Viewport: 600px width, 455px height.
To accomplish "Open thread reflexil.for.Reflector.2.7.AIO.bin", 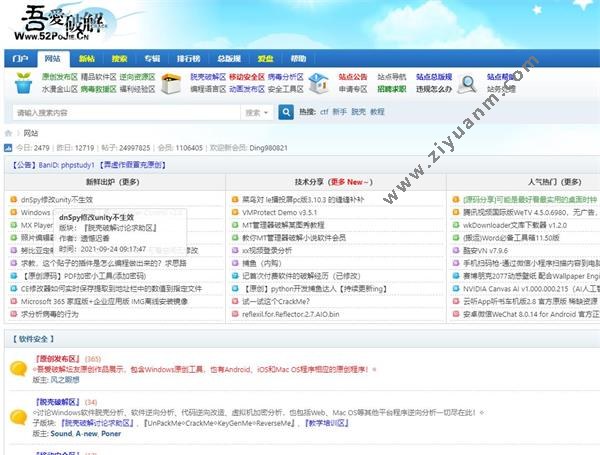I will pyautogui.click(x=290, y=314).
